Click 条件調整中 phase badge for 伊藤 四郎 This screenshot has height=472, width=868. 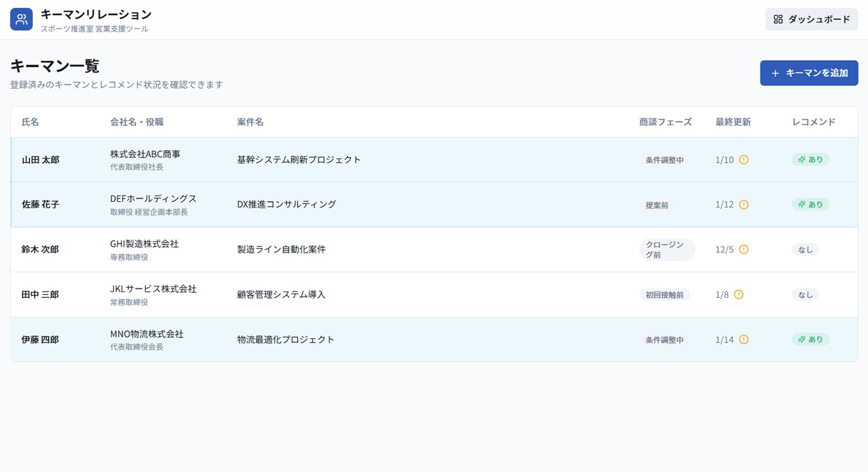tap(665, 340)
